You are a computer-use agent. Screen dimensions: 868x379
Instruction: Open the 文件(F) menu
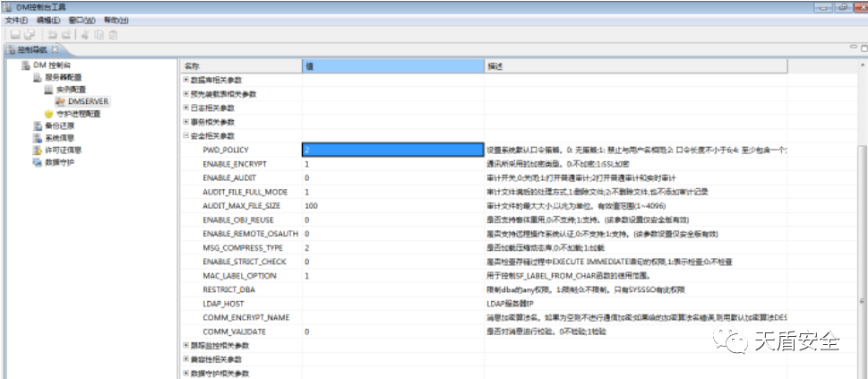tap(16, 20)
